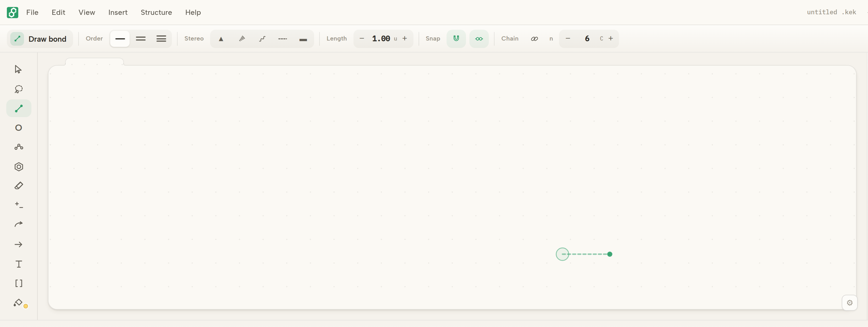This screenshot has height=327, width=868.
Task: Select the charge plus-minus tool
Action: point(19,205)
